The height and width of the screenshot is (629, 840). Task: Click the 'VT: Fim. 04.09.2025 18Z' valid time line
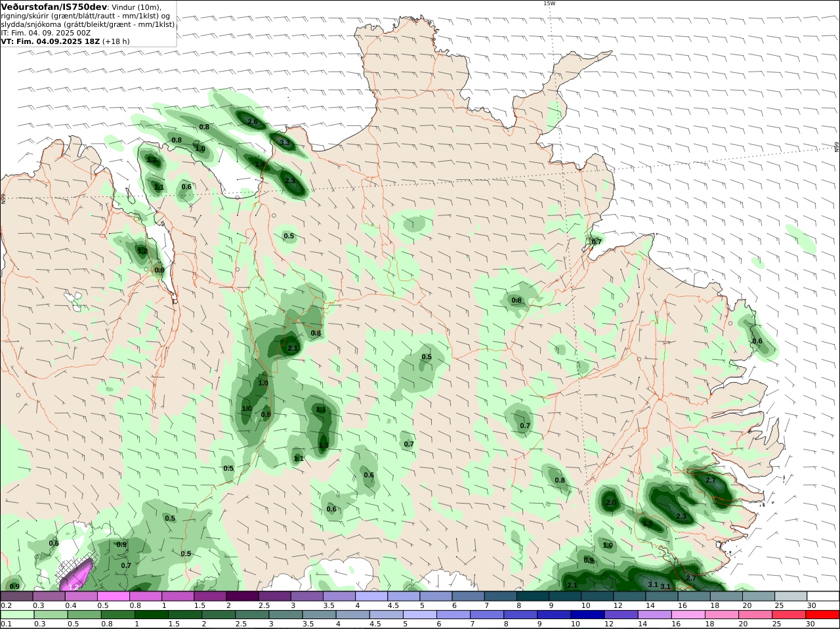point(50,41)
